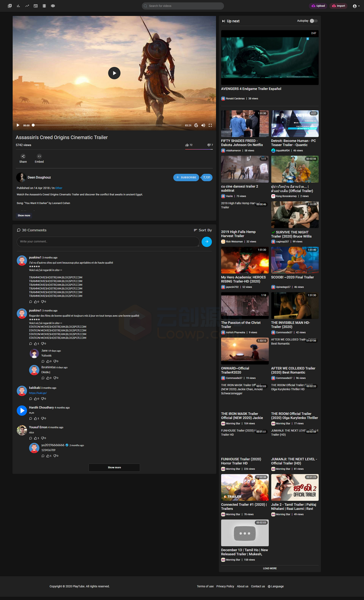
Task: Reply to Yousuf Emon's comment
Action: [x=31, y=438]
